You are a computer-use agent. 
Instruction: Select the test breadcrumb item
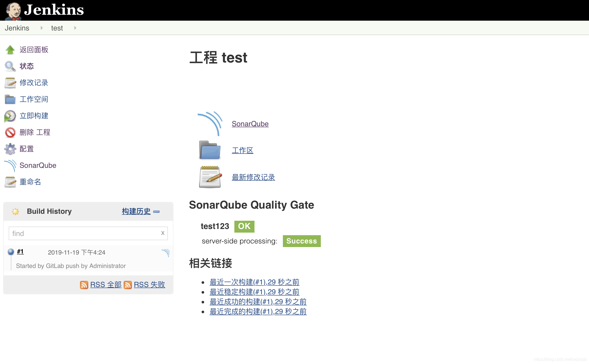click(57, 28)
